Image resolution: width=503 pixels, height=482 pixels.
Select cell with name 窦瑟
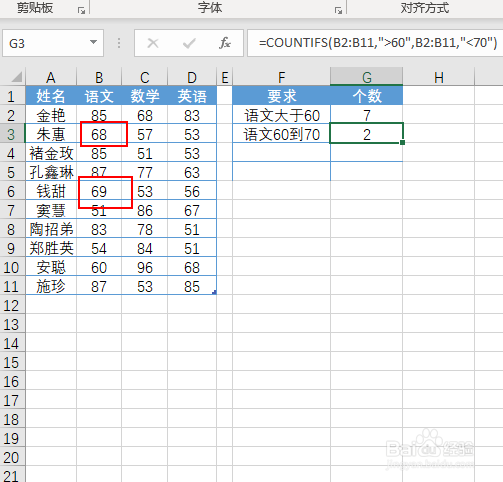pyautogui.click(x=51, y=210)
